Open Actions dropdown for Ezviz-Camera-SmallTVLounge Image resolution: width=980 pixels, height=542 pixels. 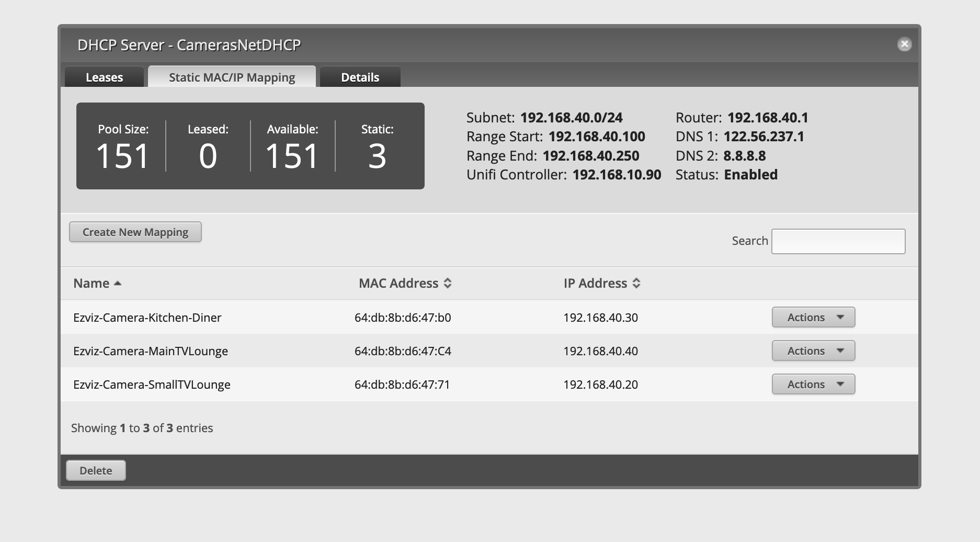[x=813, y=384]
